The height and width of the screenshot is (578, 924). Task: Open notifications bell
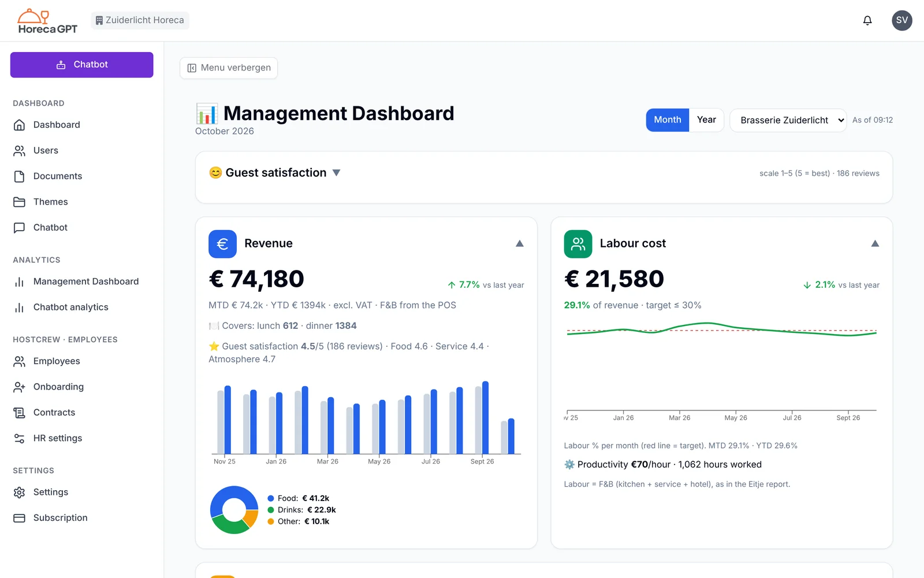867,20
